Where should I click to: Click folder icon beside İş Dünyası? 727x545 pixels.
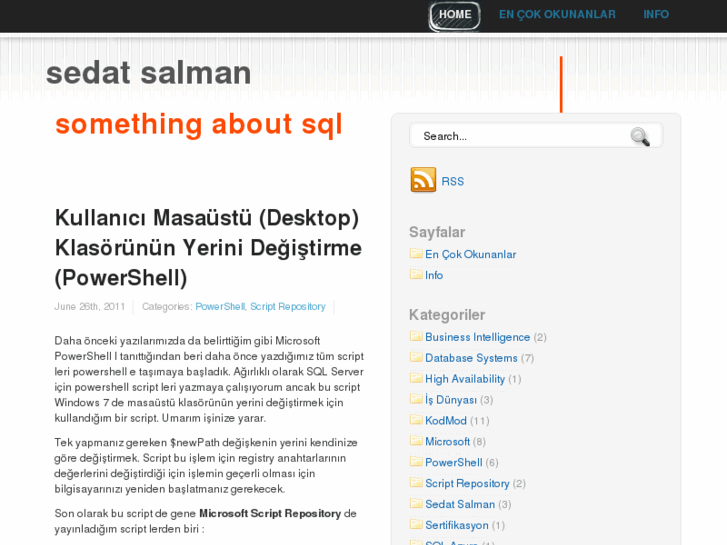(416, 398)
